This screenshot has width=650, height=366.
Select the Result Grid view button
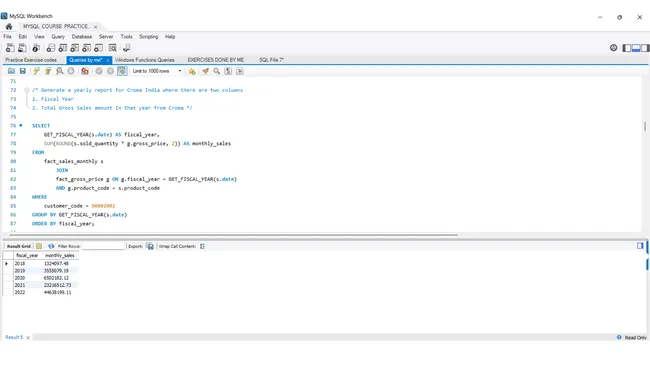(x=19, y=246)
